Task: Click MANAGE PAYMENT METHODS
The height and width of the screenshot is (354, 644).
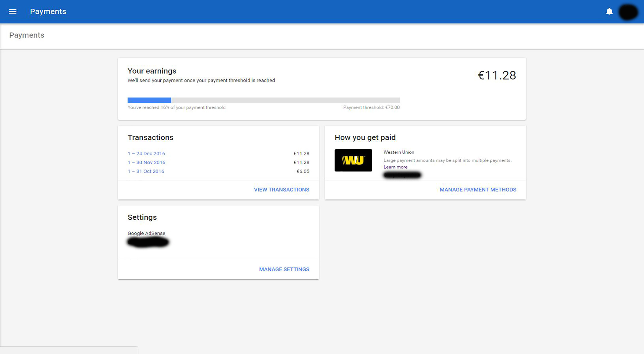Action: (x=478, y=190)
